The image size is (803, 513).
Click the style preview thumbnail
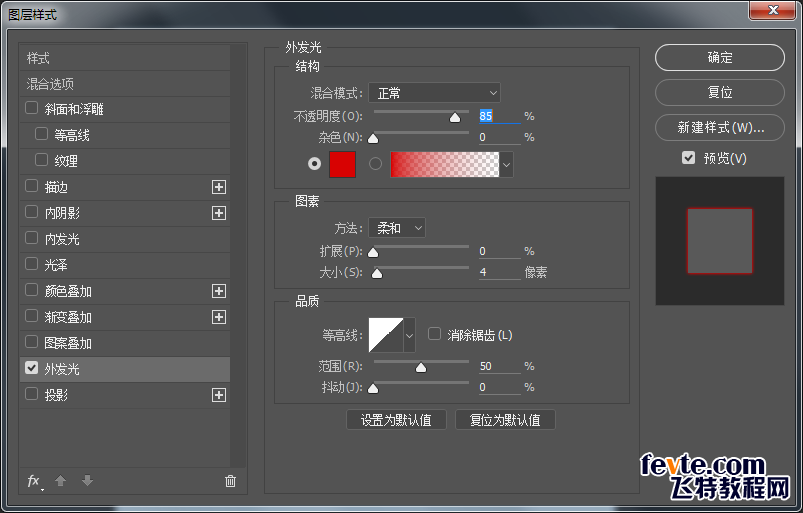click(x=720, y=241)
